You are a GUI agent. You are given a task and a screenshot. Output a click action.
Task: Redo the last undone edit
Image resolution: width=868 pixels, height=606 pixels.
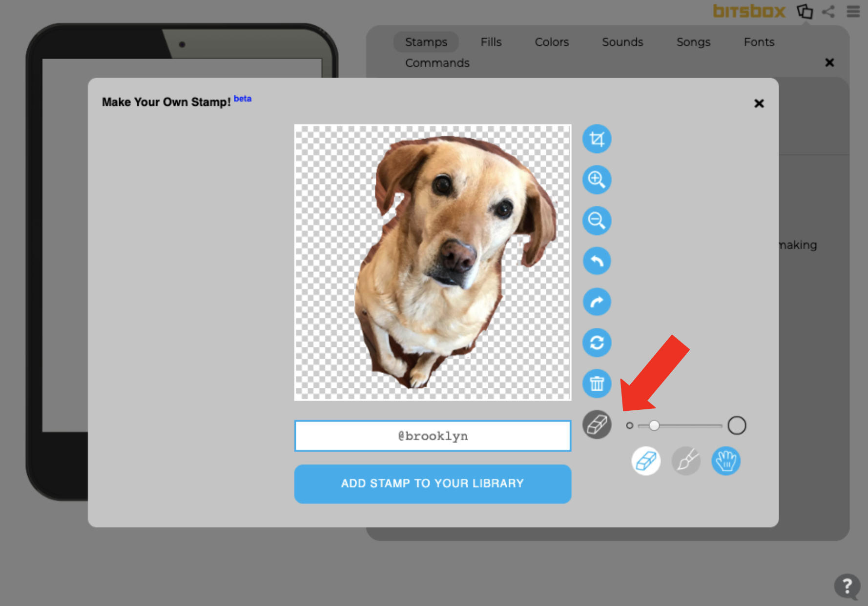597,302
